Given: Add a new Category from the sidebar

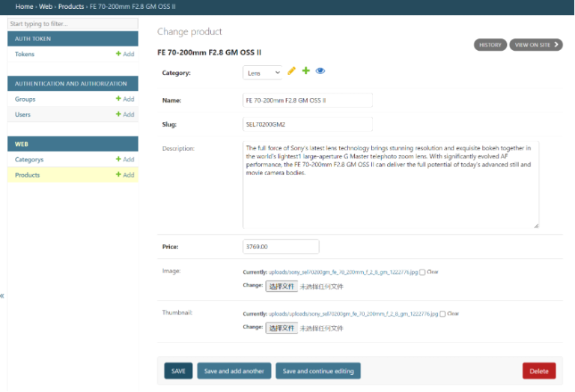Looking at the screenshot, I should 124,159.
